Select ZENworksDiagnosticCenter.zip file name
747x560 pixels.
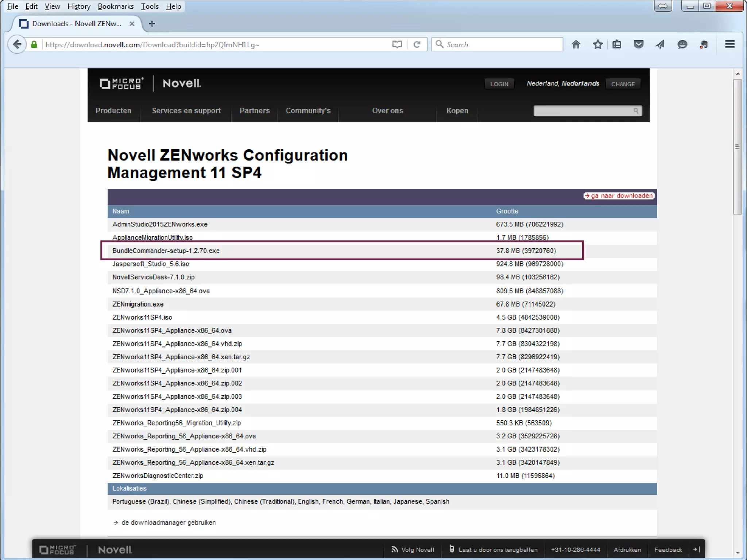158,476
